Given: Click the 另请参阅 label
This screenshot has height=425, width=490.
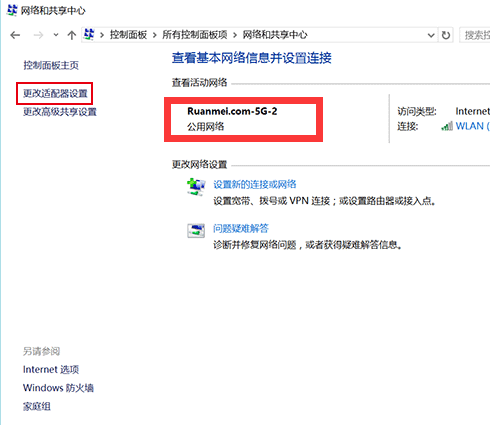Looking at the screenshot, I should tap(41, 351).
